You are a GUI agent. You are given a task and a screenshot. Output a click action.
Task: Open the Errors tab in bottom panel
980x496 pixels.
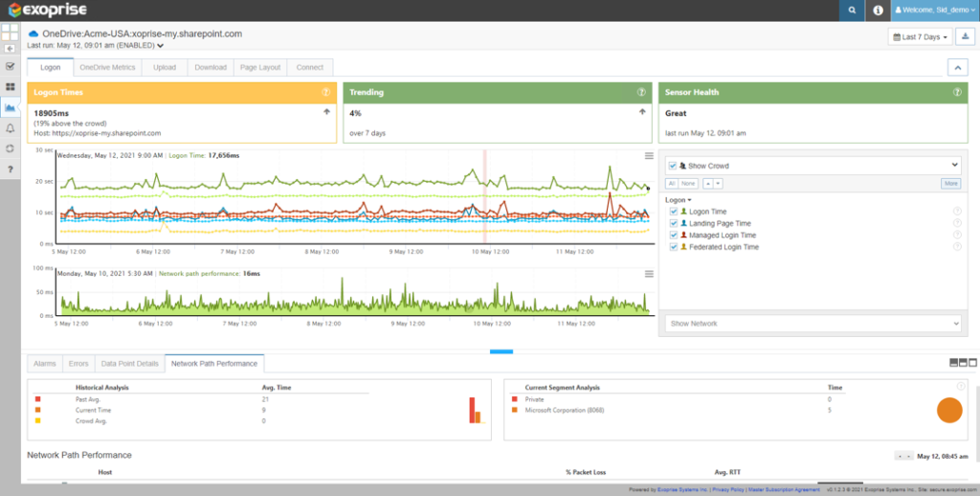pyautogui.click(x=78, y=364)
